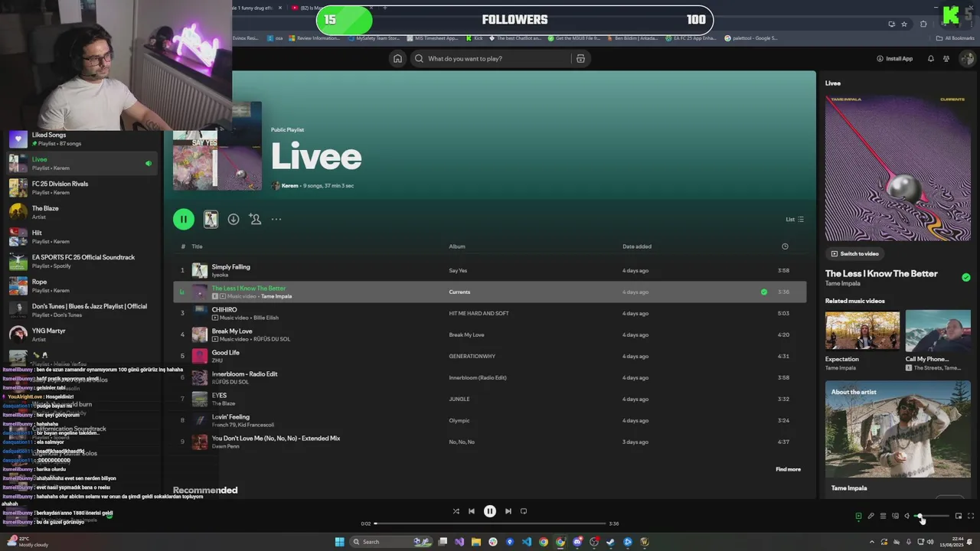This screenshot has width=980, height=551.
Task: Download the Livee playlist
Action: [234, 219]
